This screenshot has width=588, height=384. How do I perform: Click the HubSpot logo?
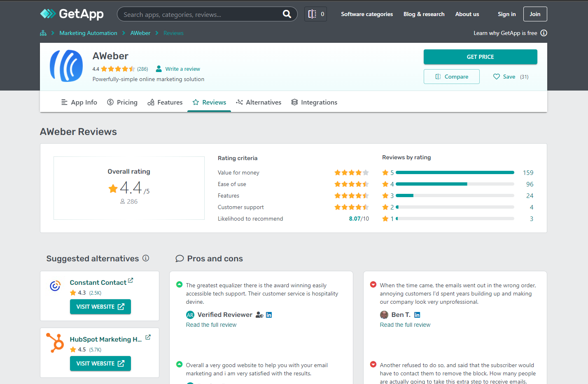(x=55, y=342)
